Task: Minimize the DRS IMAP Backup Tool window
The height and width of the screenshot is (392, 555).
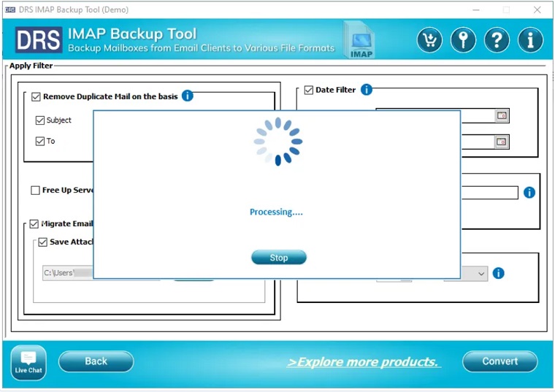Action: 476,9
